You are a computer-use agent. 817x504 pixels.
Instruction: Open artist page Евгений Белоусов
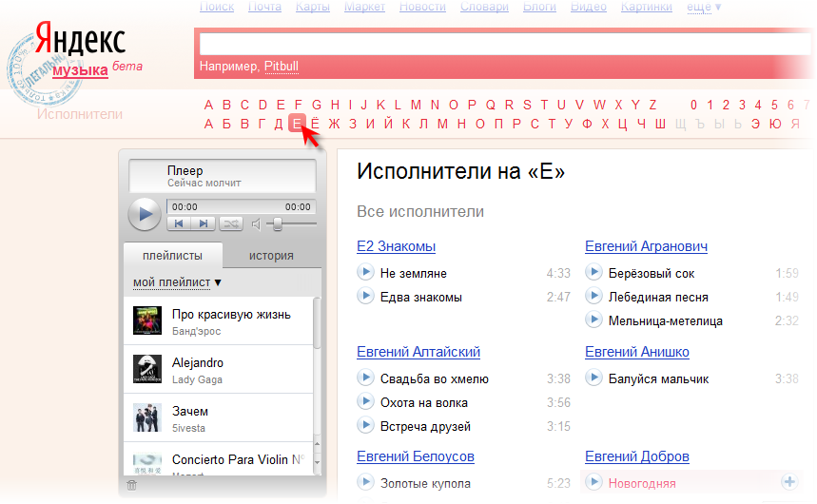click(x=416, y=456)
